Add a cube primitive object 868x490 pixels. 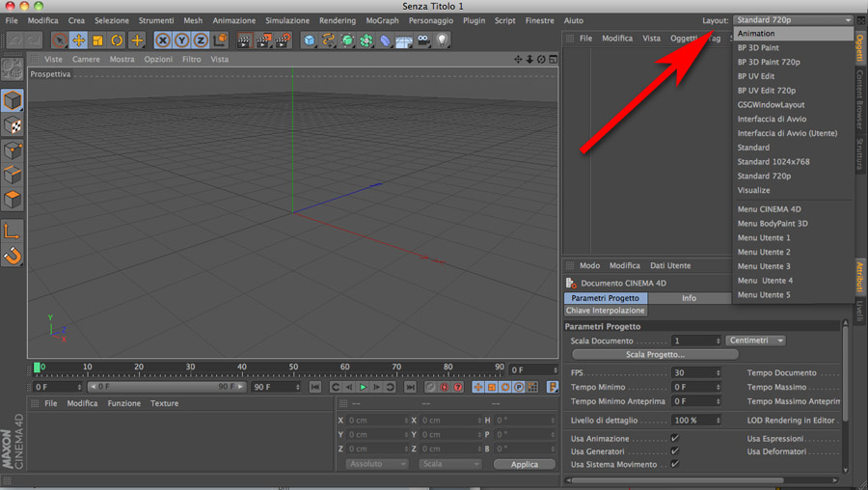[x=310, y=40]
